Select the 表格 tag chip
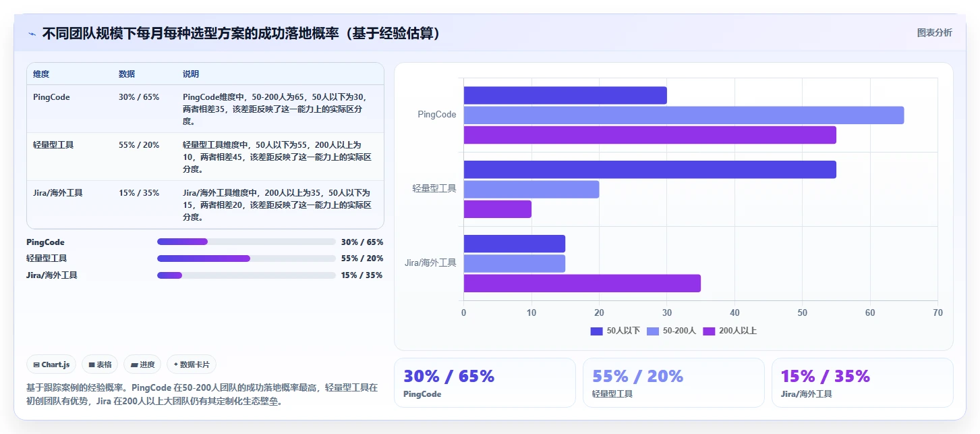Image resolution: width=980 pixels, height=434 pixels. tap(100, 364)
